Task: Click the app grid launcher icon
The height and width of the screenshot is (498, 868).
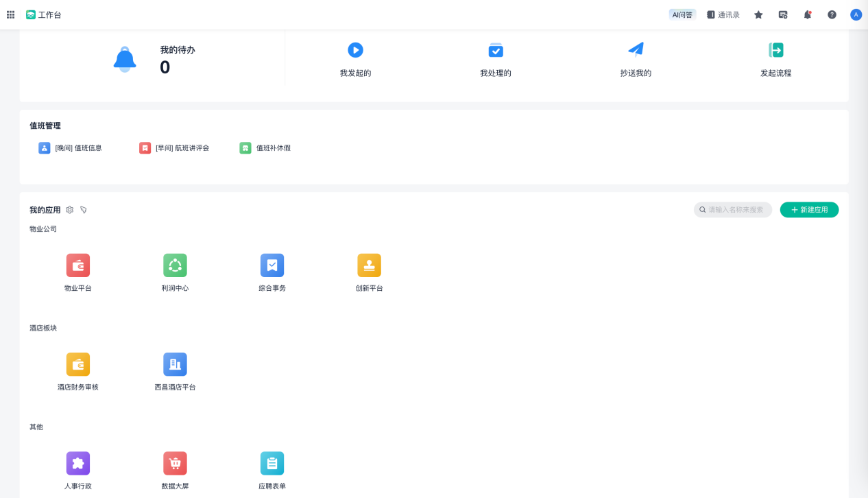Action: coord(11,14)
